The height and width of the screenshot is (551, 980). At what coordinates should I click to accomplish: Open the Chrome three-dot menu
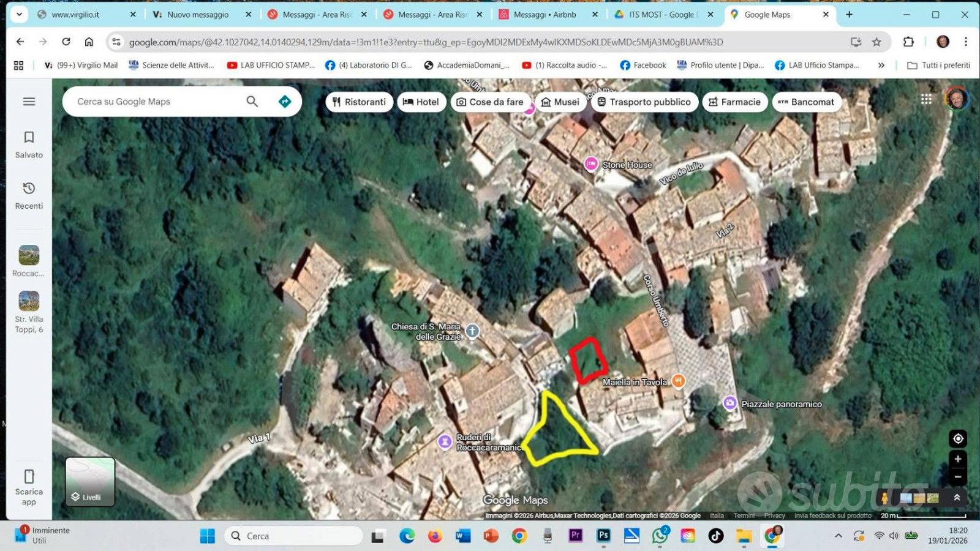966,42
